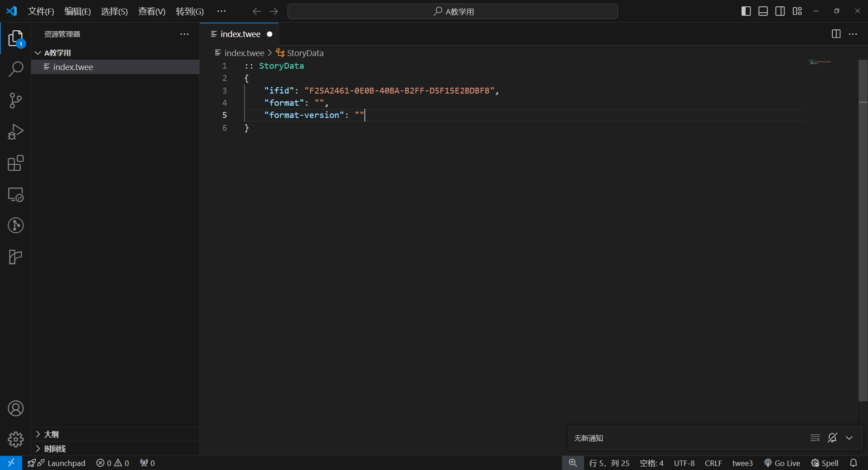Open the Git Graph circular icon
The image size is (868, 470).
coord(15,225)
